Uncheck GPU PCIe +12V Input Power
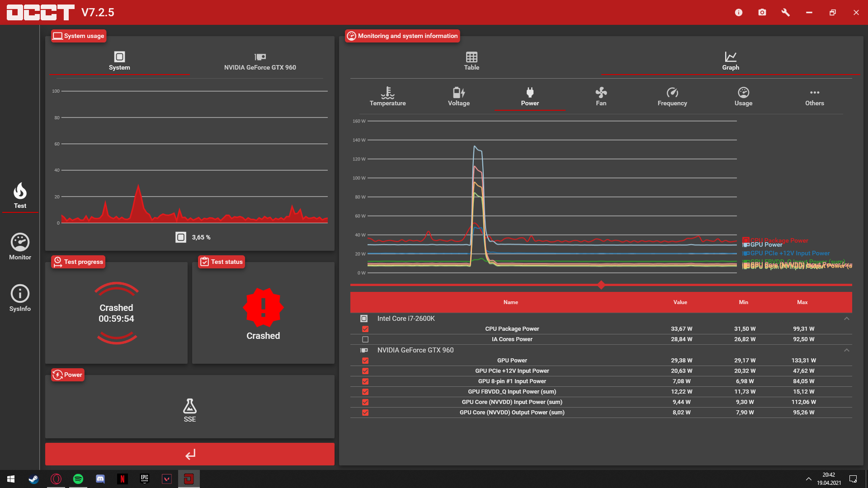This screenshot has height=488, width=868. (365, 371)
